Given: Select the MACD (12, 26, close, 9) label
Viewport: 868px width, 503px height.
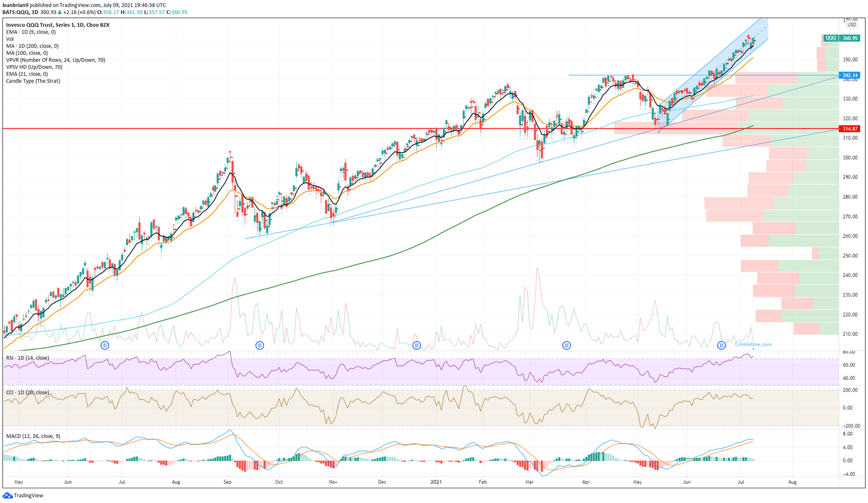Looking at the screenshot, I should [33, 436].
